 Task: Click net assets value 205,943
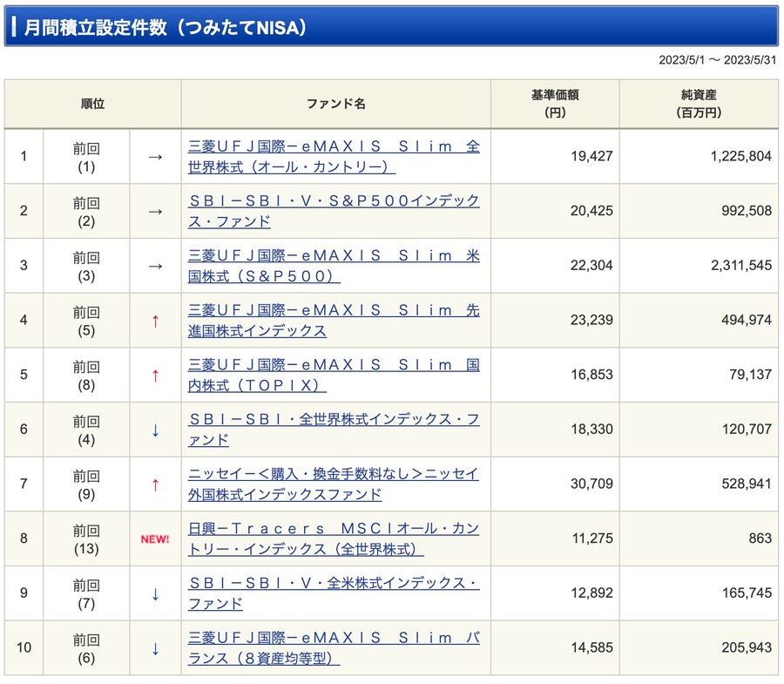click(747, 647)
